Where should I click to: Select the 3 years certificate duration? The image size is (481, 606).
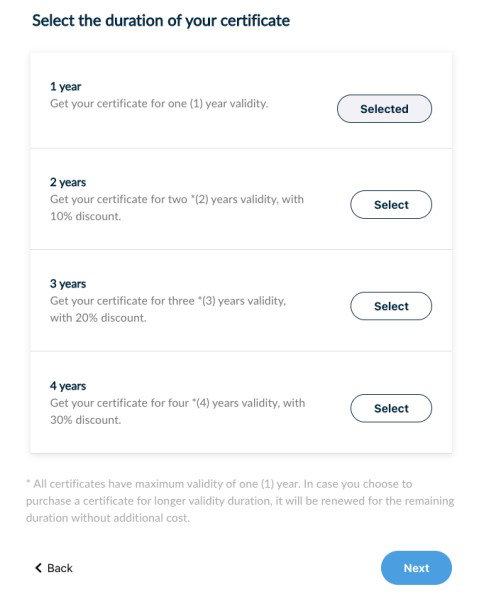coord(391,306)
